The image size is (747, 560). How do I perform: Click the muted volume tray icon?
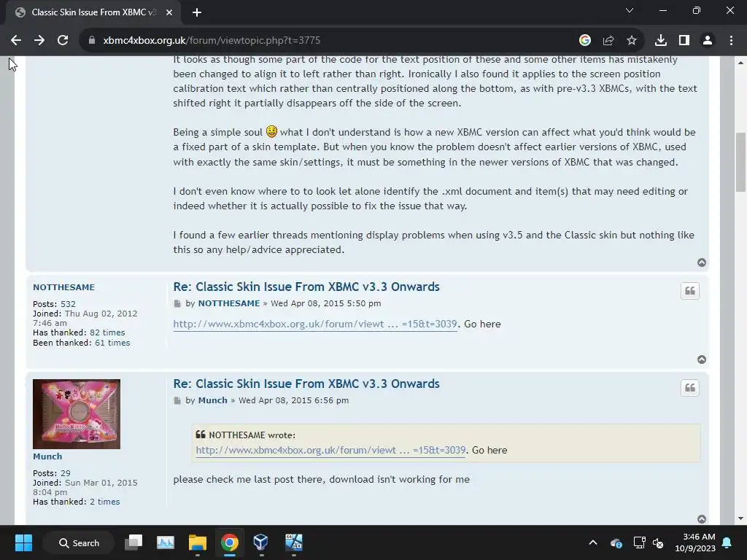pos(658,542)
